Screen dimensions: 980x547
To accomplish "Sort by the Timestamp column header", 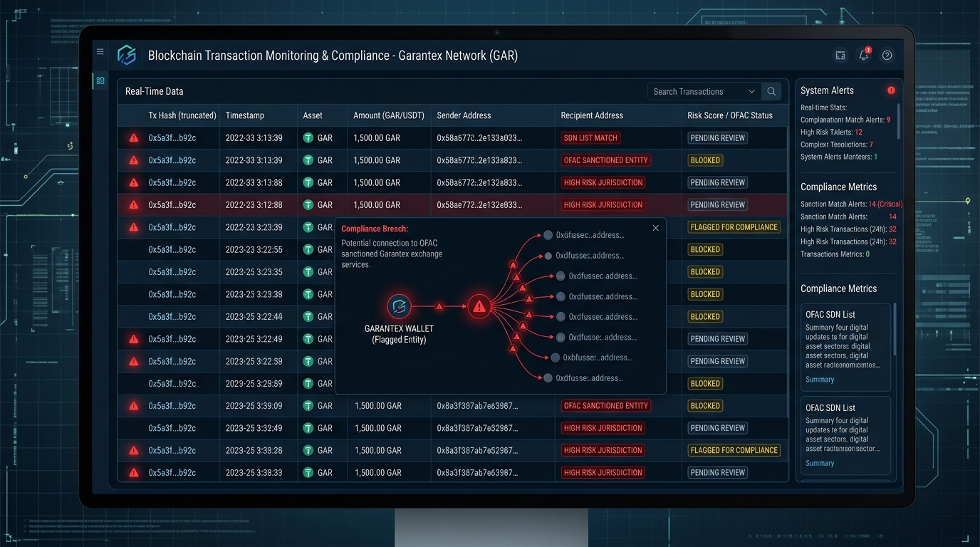I will coord(245,115).
